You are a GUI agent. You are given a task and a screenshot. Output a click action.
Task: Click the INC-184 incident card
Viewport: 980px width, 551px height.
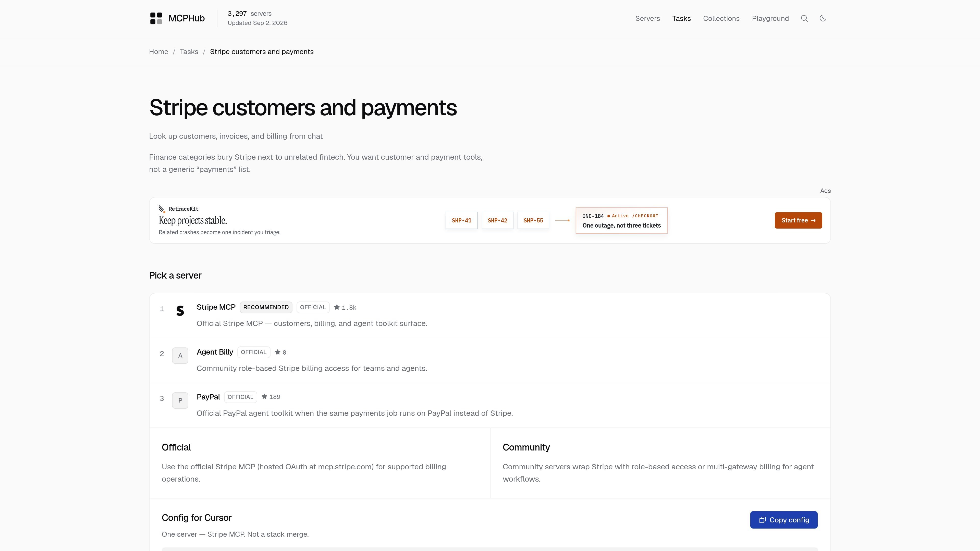tap(622, 221)
